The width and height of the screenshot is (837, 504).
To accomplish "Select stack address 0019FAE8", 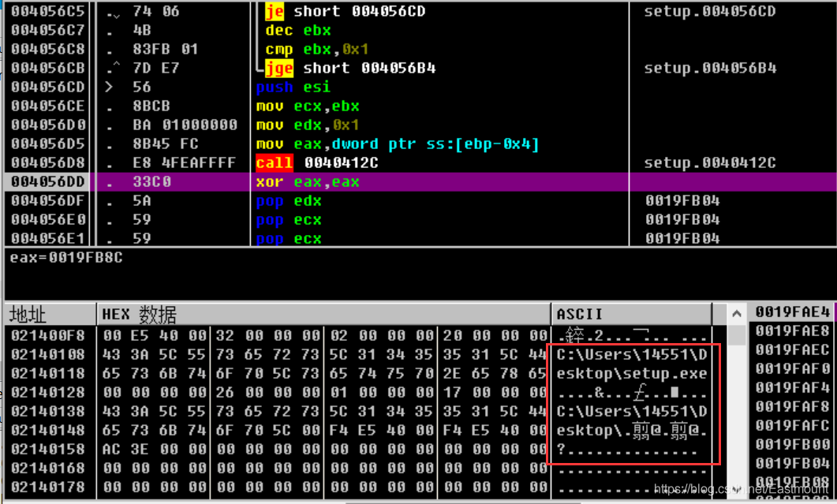I will click(x=792, y=331).
